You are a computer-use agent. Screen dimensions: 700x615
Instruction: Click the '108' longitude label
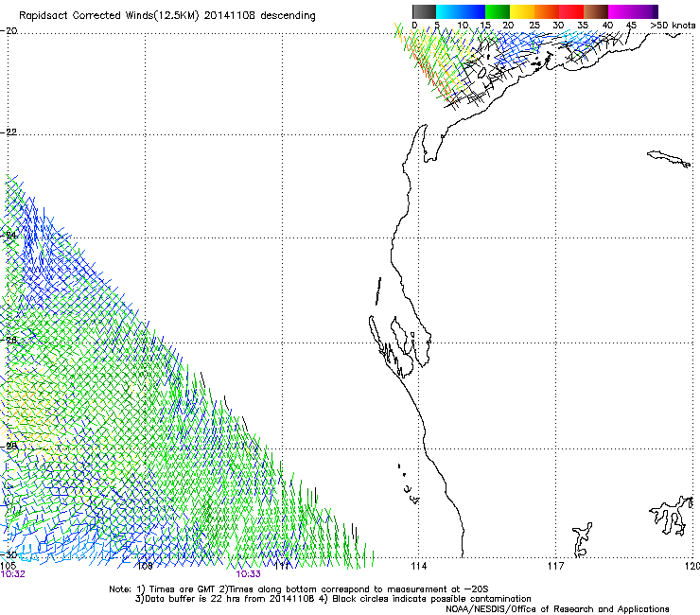click(x=145, y=567)
